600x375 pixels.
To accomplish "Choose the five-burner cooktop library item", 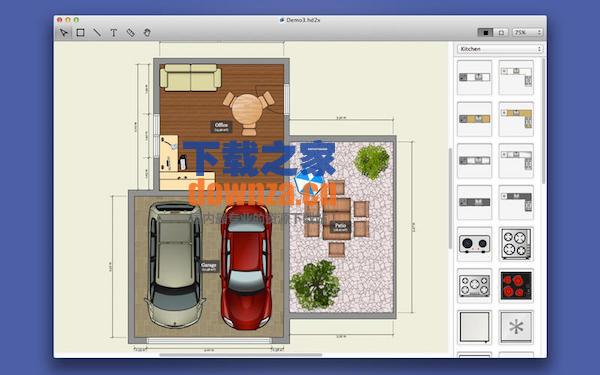I will pyautogui.click(x=474, y=286).
